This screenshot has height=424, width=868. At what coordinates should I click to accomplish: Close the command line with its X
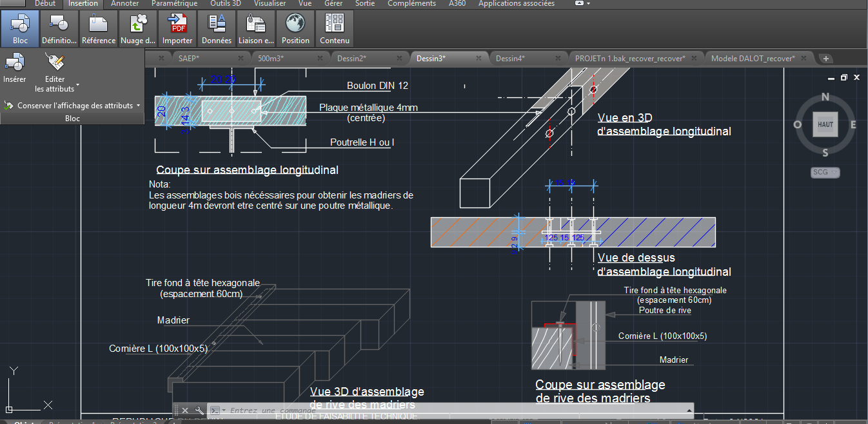click(x=185, y=410)
